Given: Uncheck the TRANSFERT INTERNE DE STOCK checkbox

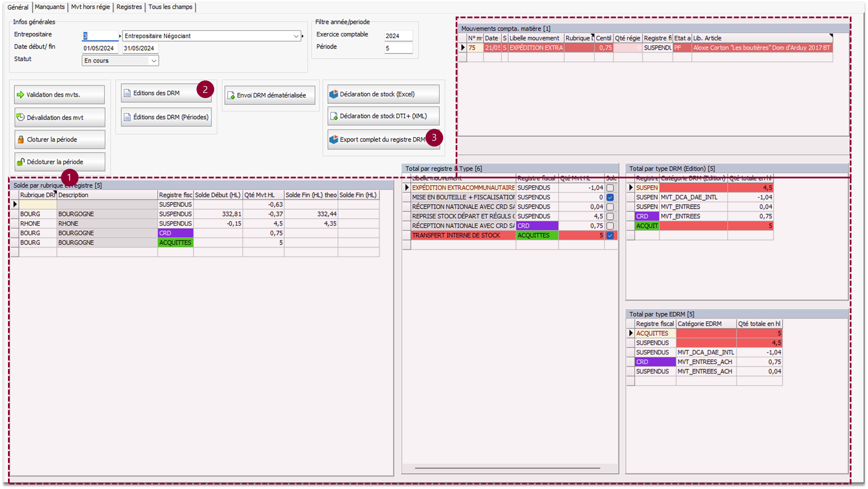Looking at the screenshot, I should (x=610, y=235).
